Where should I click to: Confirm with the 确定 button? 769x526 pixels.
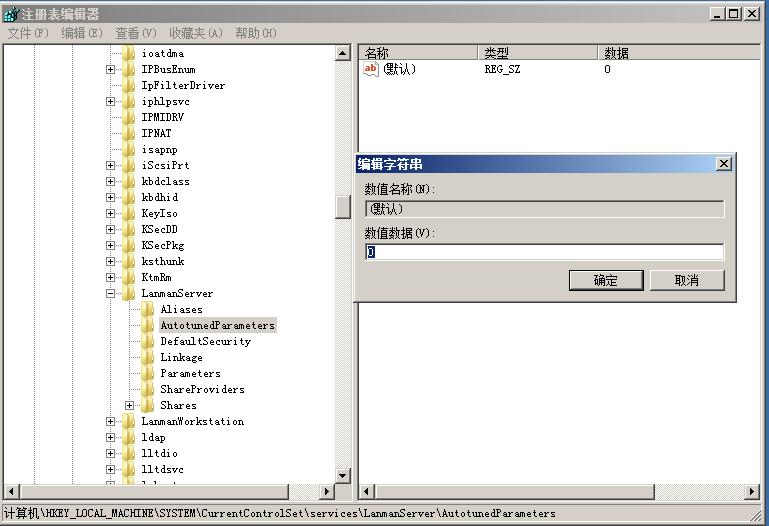point(606,280)
